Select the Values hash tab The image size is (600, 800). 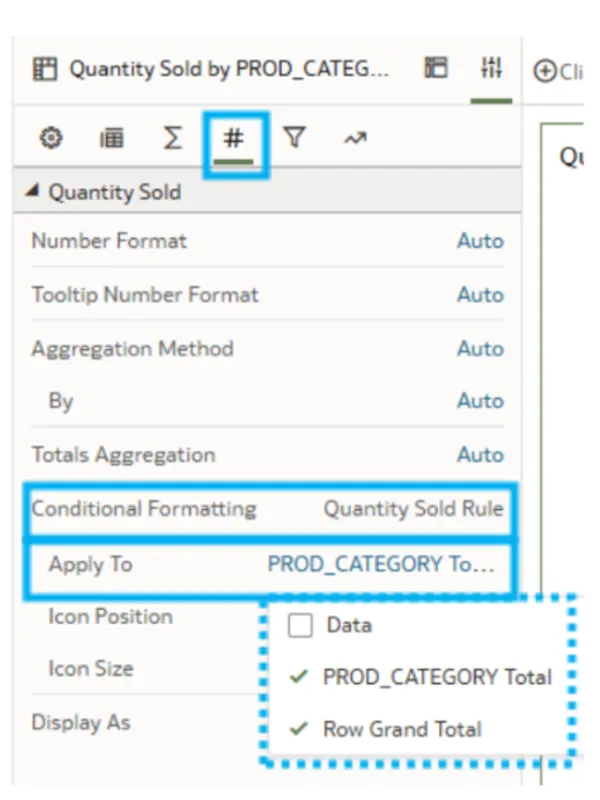click(235, 139)
